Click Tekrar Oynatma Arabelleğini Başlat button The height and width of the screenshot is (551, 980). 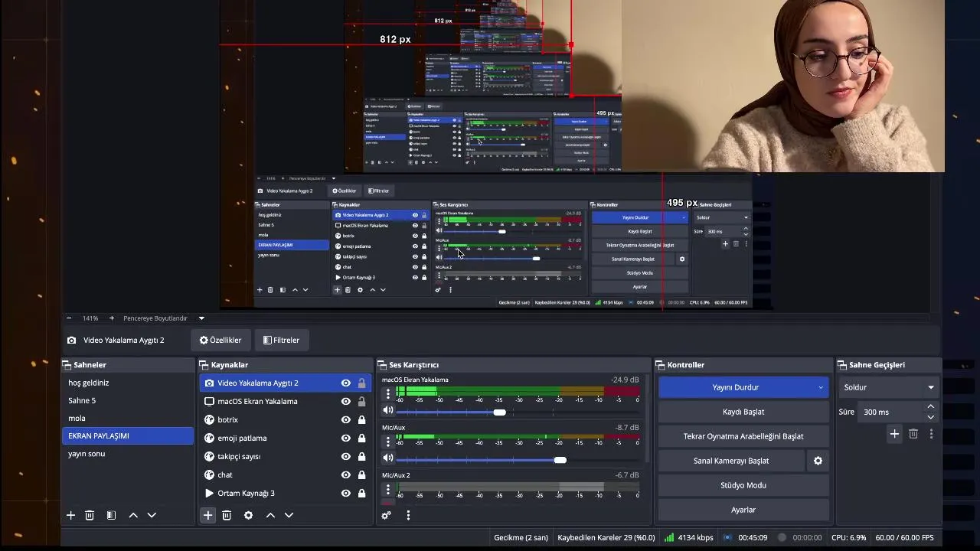743,436
